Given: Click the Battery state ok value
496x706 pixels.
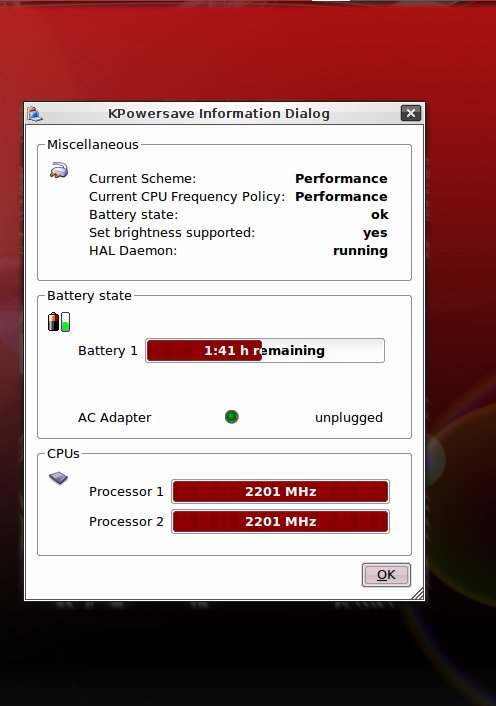Looking at the screenshot, I should 379,215.
